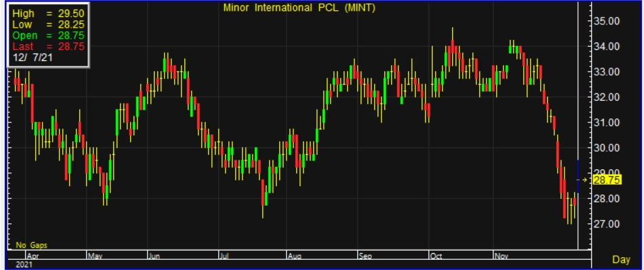Screen dimensions: 644x270
Task: Click the yellow 28.75 last-price tag
Action: click(607, 180)
